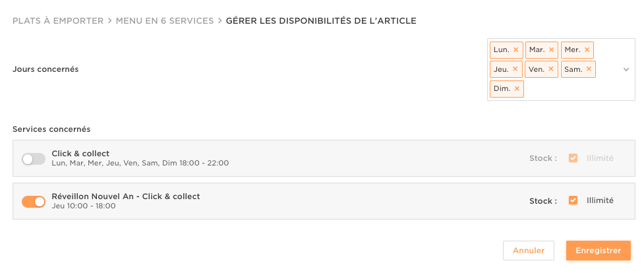Image resolution: width=644 pixels, height=271 pixels.
Task: Toggle the Illimité checkbox for Click & collect
Action: tap(573, 158)
